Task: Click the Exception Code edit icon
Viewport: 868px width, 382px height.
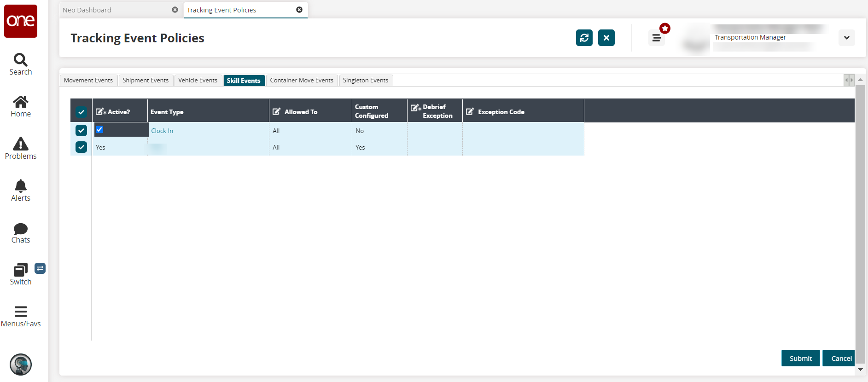Action: pyautogui.click(x=470, y=111)
